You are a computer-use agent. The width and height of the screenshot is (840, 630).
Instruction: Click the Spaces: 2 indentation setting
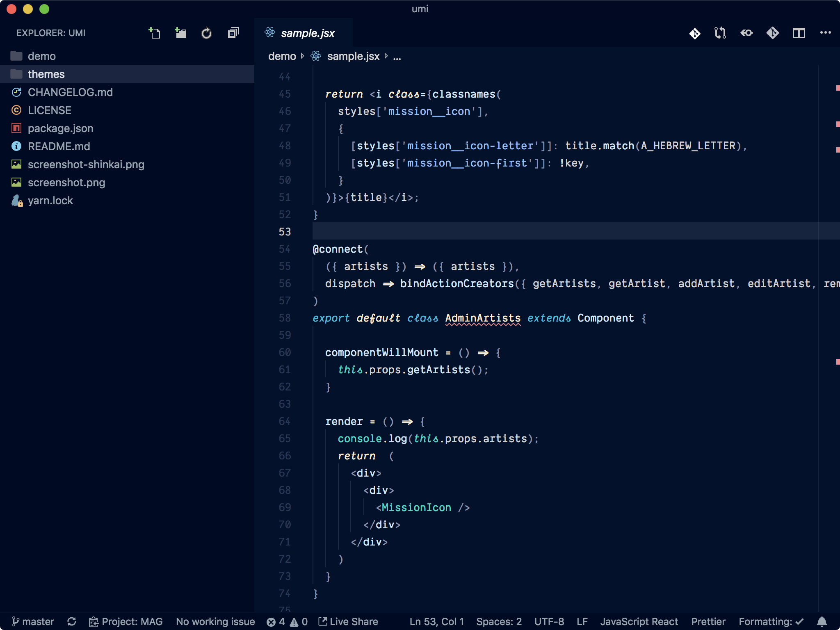point(499,622)
